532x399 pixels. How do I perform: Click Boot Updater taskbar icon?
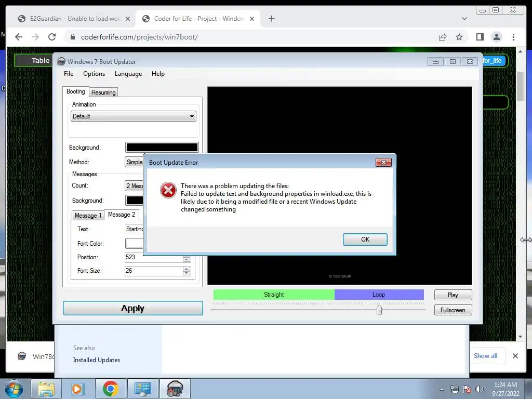coord(175,389)
